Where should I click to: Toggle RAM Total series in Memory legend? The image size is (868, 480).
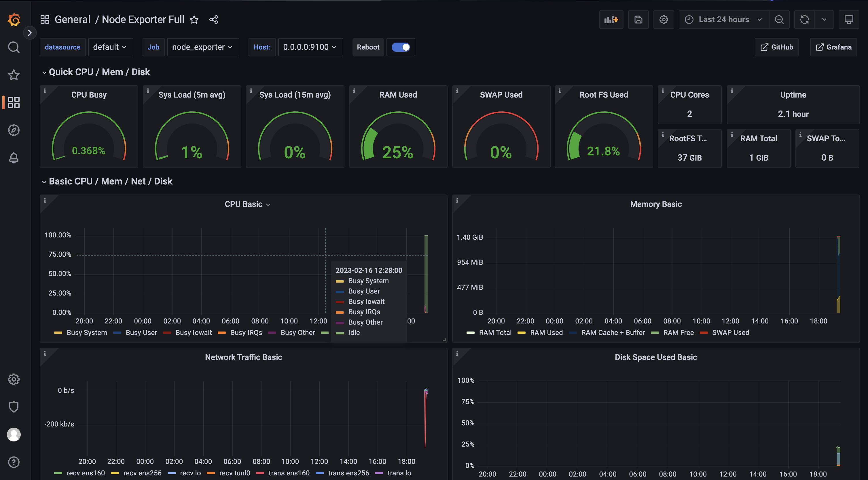pos(495,333)
